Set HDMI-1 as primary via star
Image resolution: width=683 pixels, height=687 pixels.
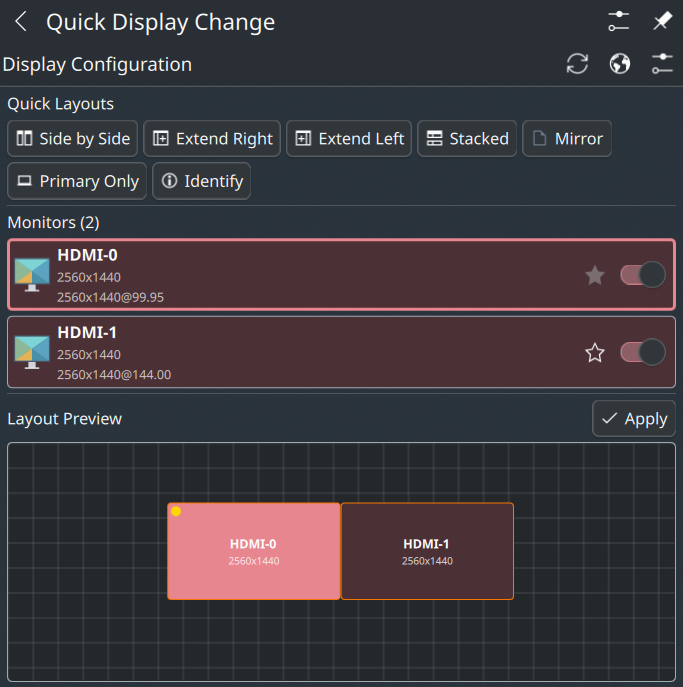coord(595,353)
